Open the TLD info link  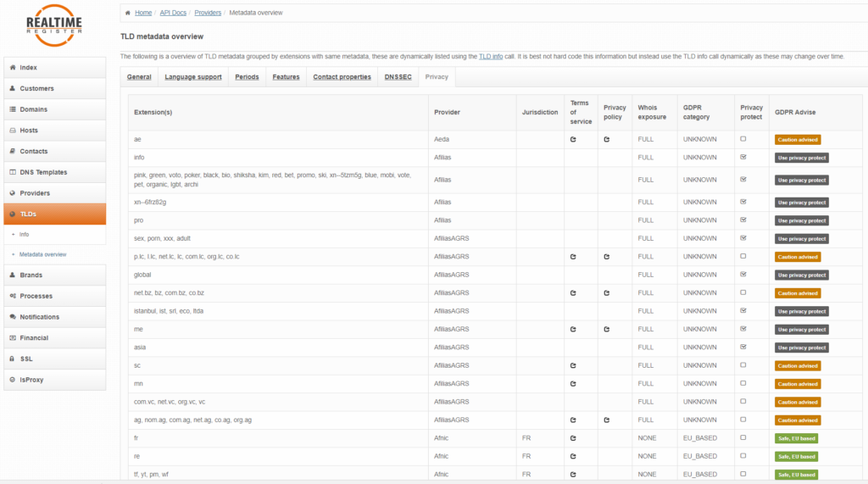coord(491,57)
